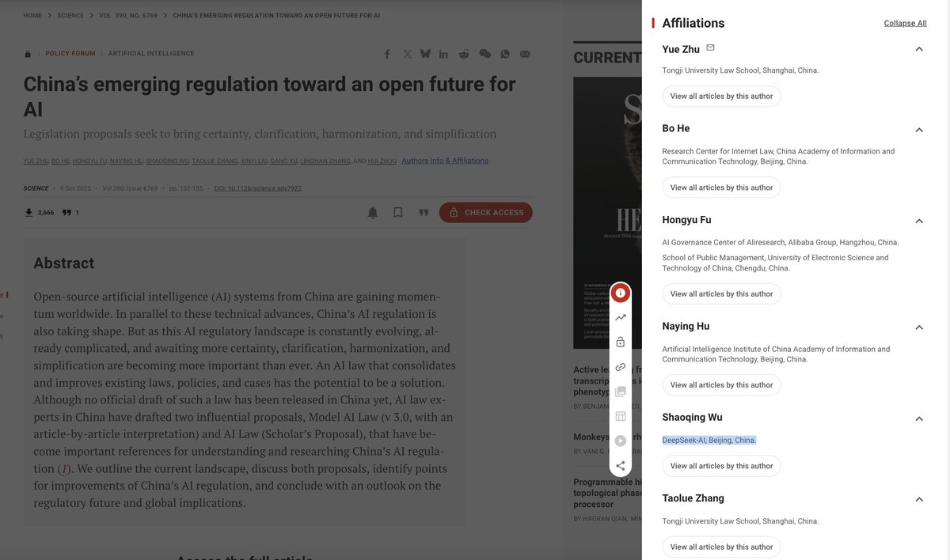Viewport: 950px width, 560px height.
Task: View all articles by Hongyu Fu
Action: pos(721,294)
